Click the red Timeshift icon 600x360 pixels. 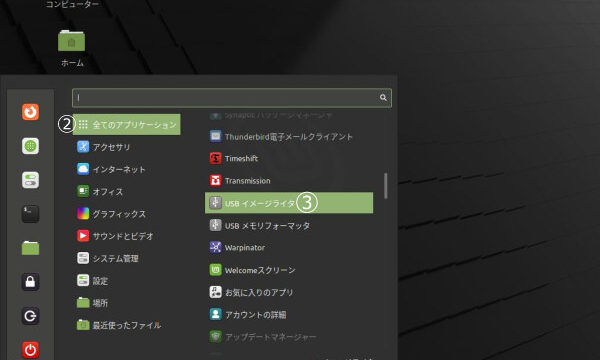point(215,158)
